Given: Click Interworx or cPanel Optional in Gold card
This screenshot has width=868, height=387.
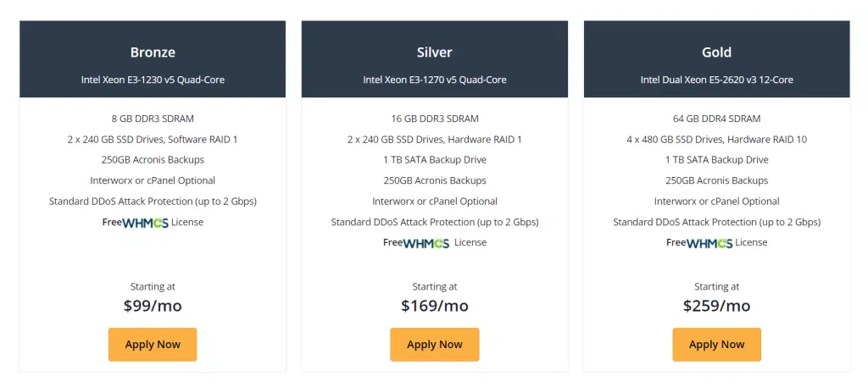Looking at the screenshot, I should pyautogui.click(x=716, y=202).
